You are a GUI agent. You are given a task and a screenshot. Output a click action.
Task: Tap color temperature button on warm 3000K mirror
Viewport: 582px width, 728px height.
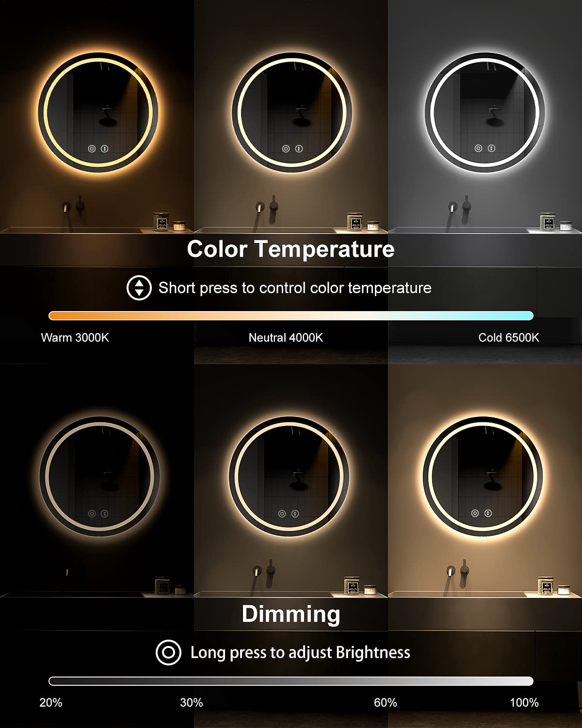click(x=104, y=149)
